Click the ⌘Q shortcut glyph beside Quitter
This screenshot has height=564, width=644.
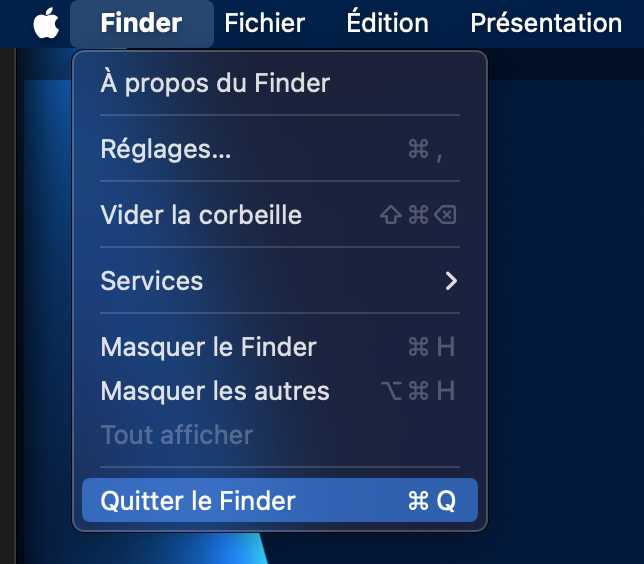click(432, 501)
